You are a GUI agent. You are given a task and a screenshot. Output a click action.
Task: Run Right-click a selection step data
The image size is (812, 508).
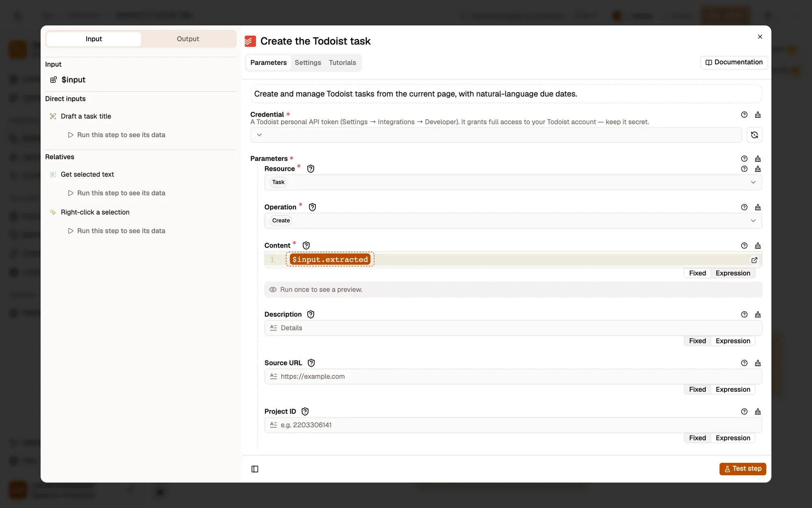(x=117, y=231)
